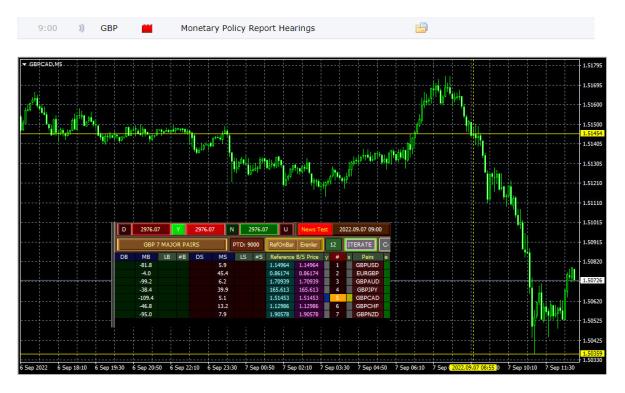Click teal reference price 1.14964
This screenshot has height=393, width=625.
click(280, 265)
